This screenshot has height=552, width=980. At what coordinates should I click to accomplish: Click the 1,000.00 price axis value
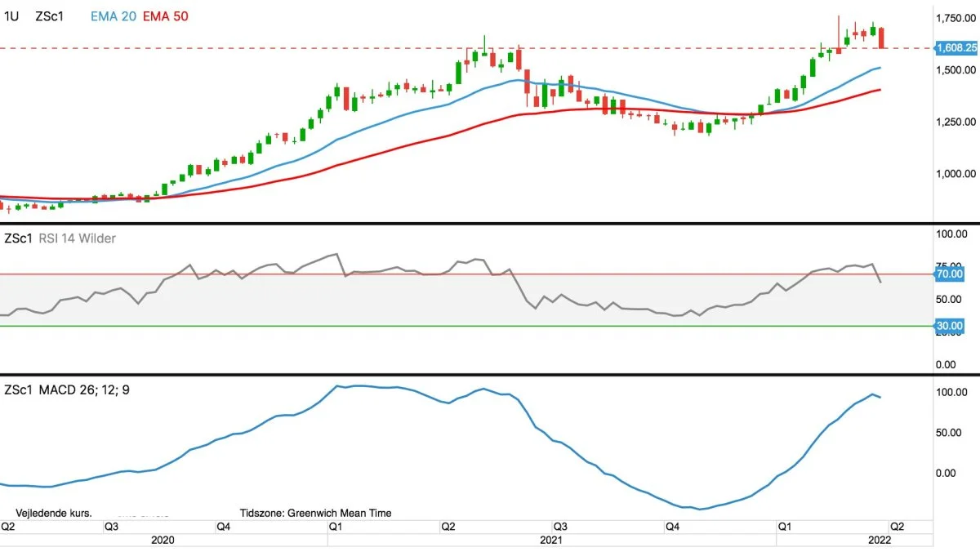pos(957,173)
